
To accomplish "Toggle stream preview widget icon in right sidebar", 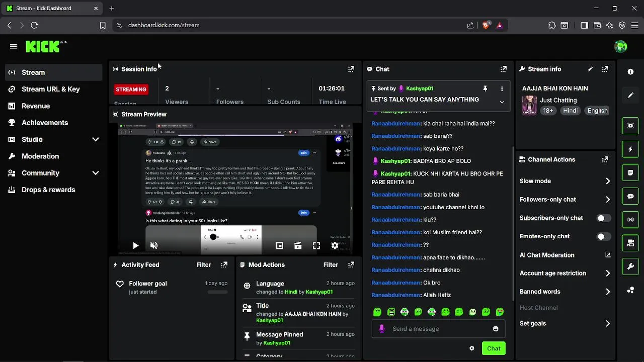I will [630, 126].
